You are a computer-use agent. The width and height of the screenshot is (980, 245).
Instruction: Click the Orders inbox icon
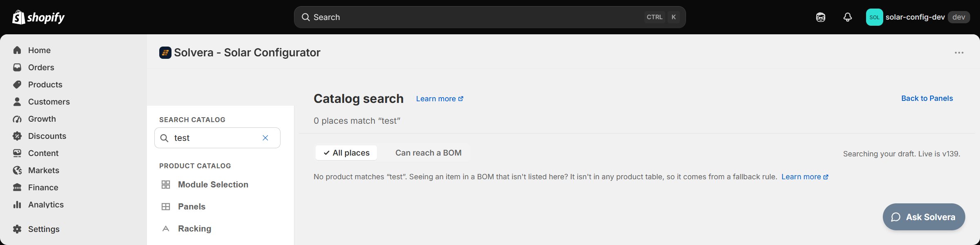tap(17, 67)
